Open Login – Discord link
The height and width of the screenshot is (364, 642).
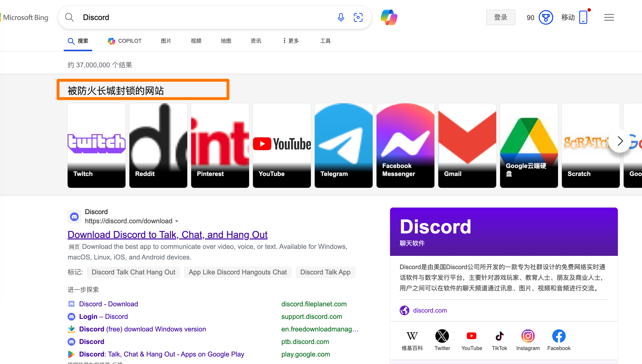tap(104, 316)
